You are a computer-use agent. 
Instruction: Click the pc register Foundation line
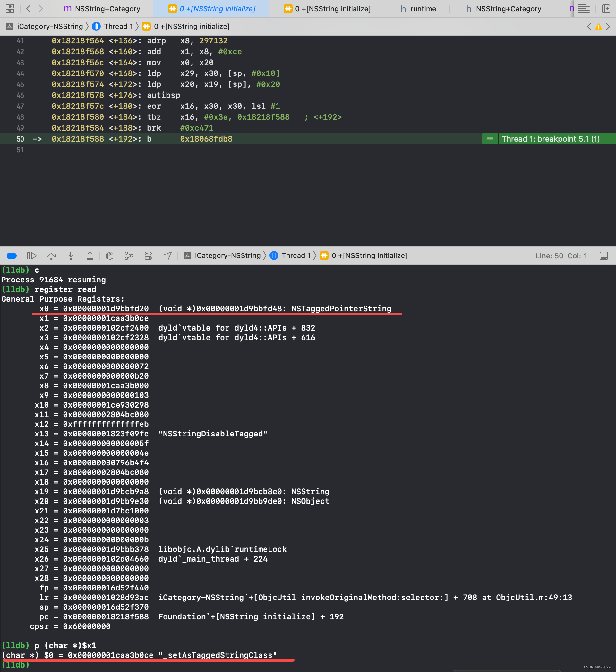point(191,617)
